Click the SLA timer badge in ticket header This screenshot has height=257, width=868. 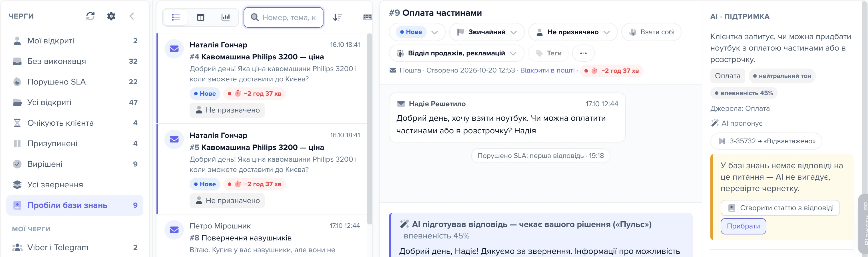(x=612, y=71)
